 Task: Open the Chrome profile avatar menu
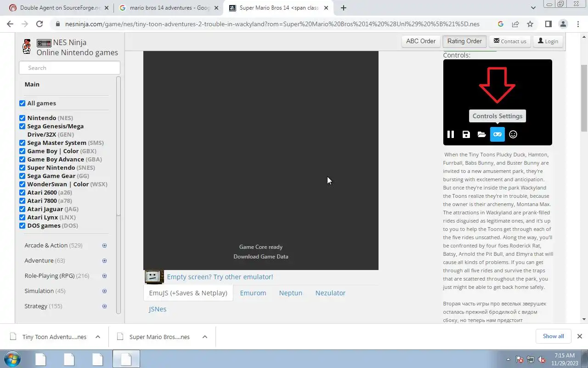[x=563, y=24]
